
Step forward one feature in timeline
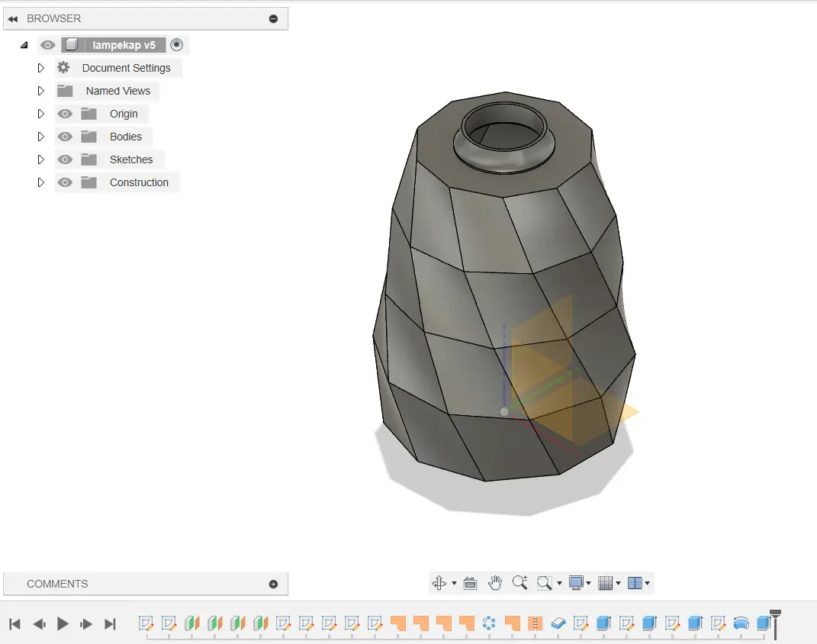pyautogui.click(x=86, y=623)
